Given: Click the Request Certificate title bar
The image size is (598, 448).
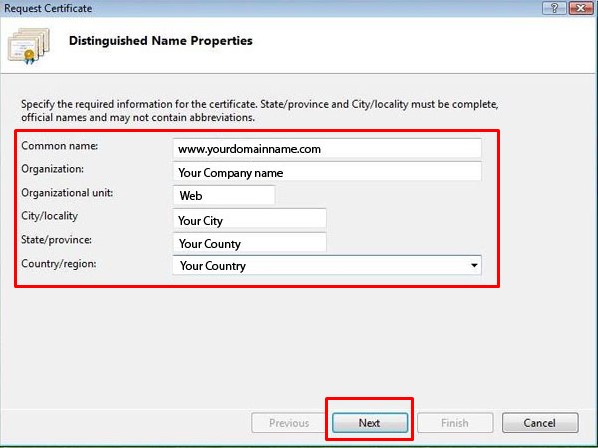Looking at the screenshot, I should [x=267, y=8].
